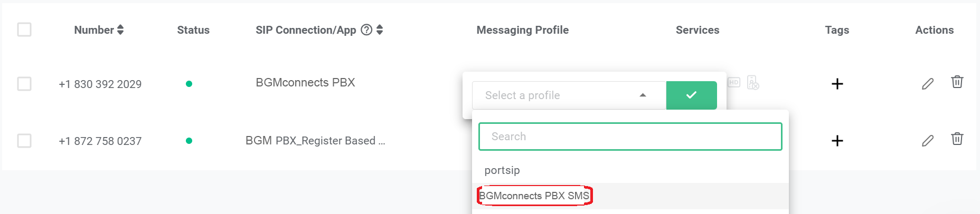Open the Select a profile dropdown
The image size is (980, 214).
568,95
